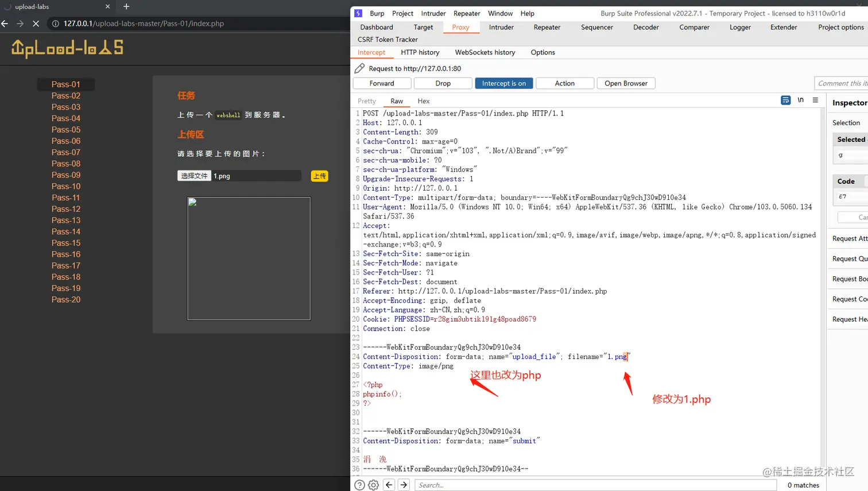Open a new browser tab

coord(126,6)
